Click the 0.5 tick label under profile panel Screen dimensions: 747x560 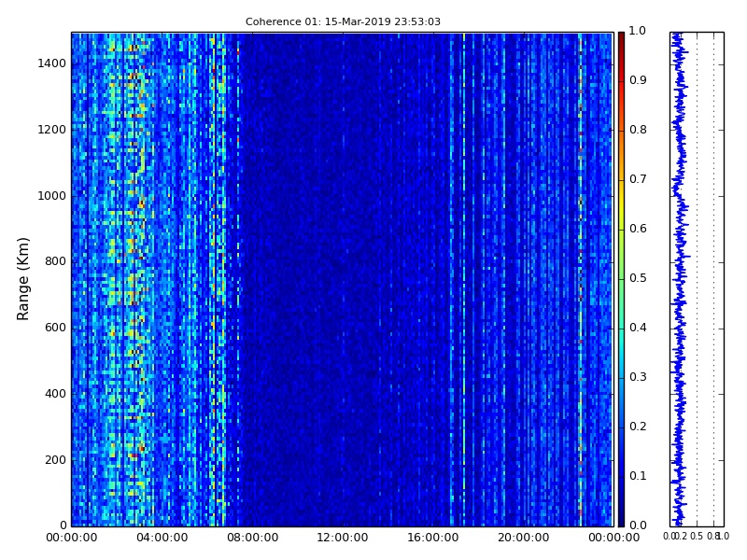697,537
